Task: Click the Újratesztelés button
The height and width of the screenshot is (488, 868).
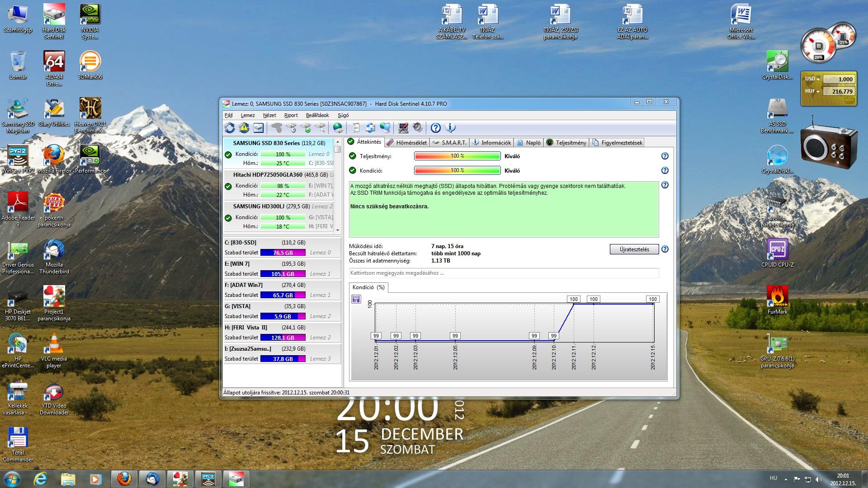Action: click(634, 249)
